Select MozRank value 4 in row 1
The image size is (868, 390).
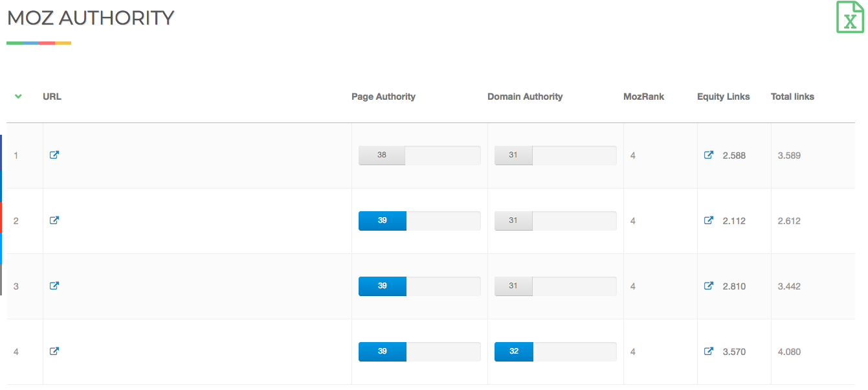pyautogui.click(x=632, y=155)
